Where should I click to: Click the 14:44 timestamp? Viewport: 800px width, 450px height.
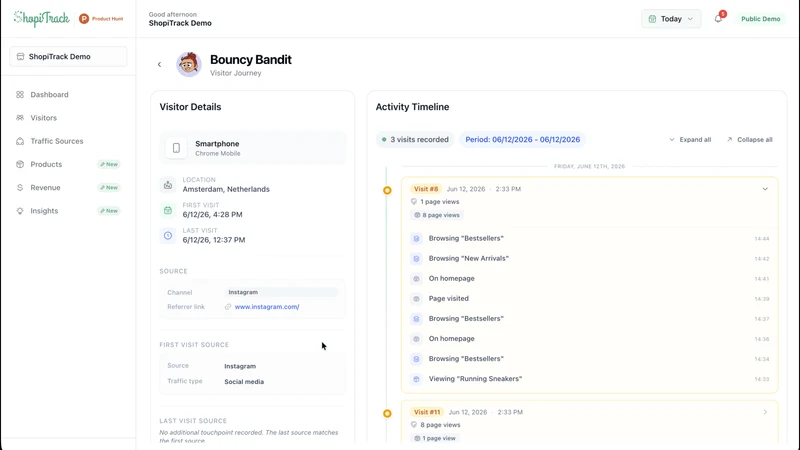(762, 239)
